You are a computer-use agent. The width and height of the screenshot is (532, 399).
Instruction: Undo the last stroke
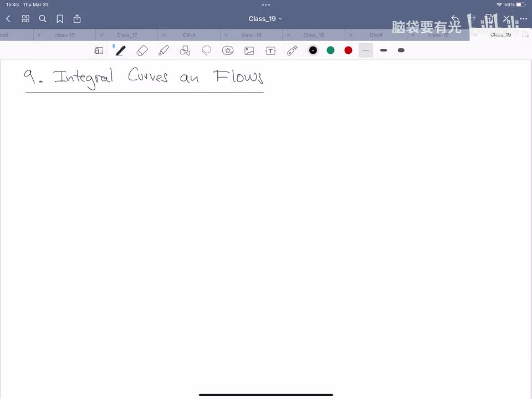click(x=455, y=19)
